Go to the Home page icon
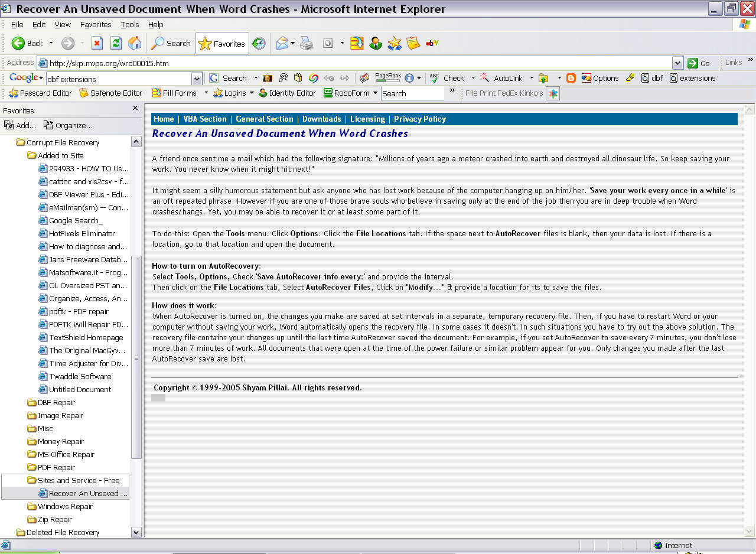The width and height of the screenshot is (756, 554). tap(135, 43)
